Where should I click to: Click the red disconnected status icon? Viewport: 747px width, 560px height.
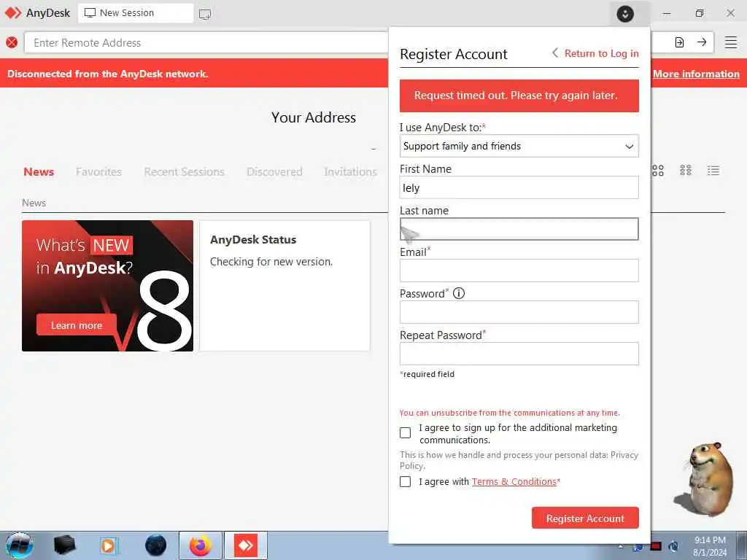point(12,42)
